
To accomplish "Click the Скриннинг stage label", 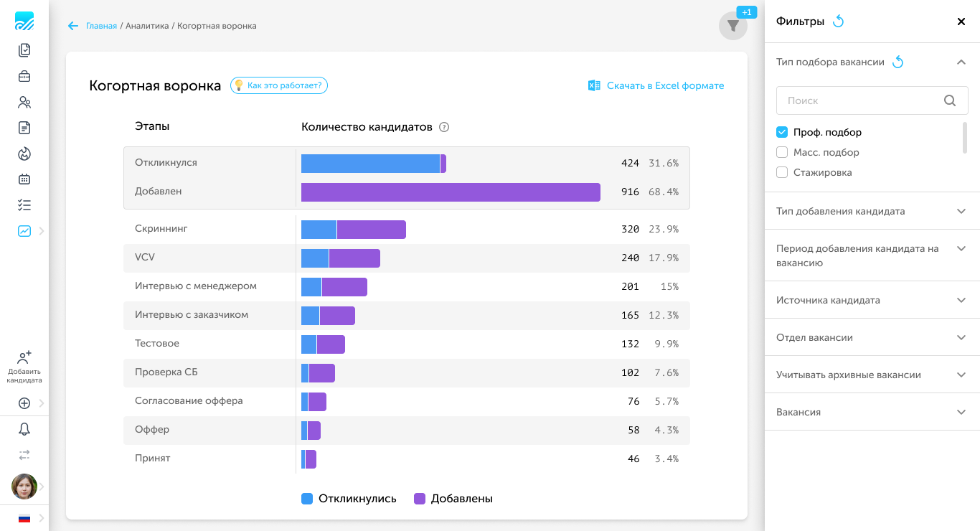I will tap(161, 228).
